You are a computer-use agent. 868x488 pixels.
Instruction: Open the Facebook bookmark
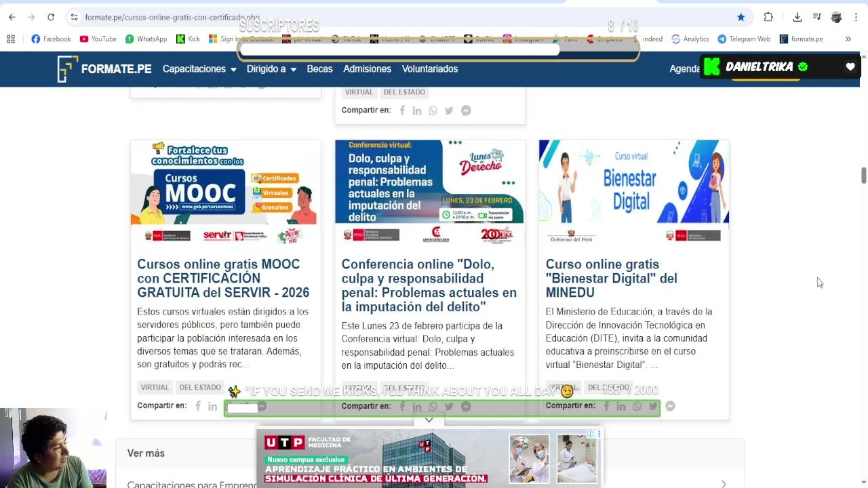pos(51,39)
